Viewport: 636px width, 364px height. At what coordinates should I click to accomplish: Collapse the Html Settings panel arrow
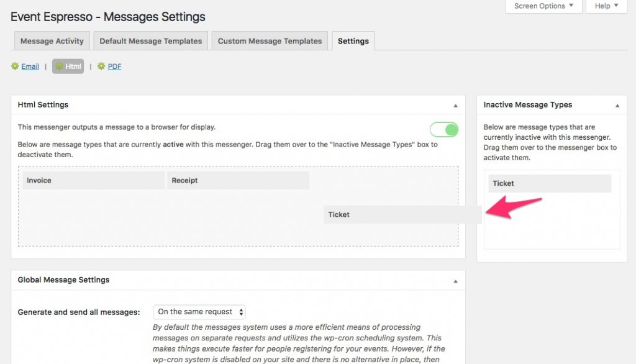point(455,106)
